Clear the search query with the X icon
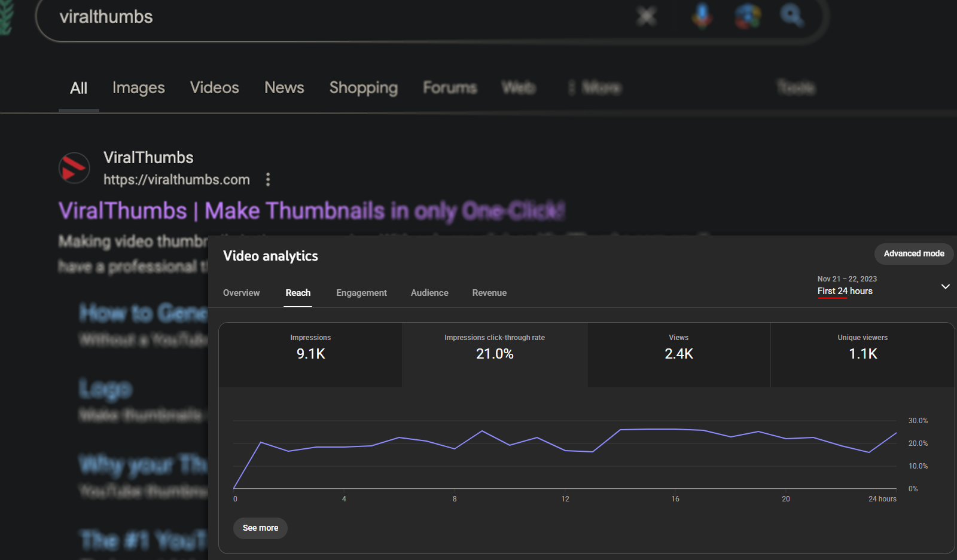Image resolution: width=957 pixels, height=560 pixels. pos(647,16)
